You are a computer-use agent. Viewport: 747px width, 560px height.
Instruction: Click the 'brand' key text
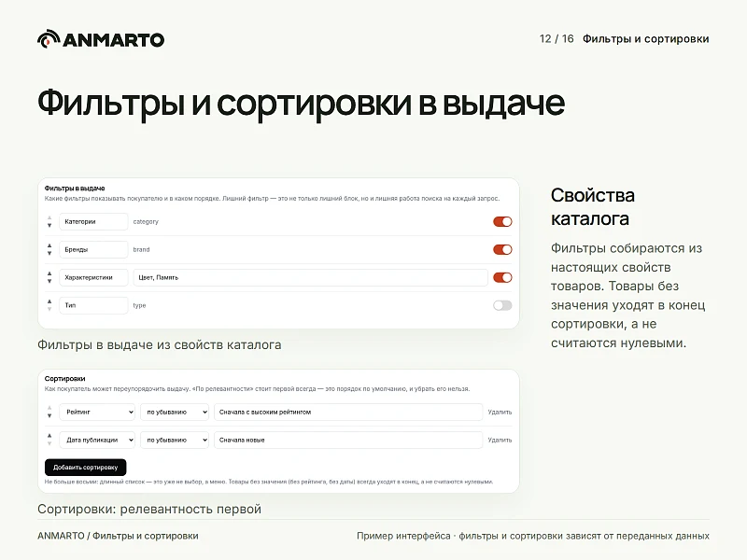point(142,249)
